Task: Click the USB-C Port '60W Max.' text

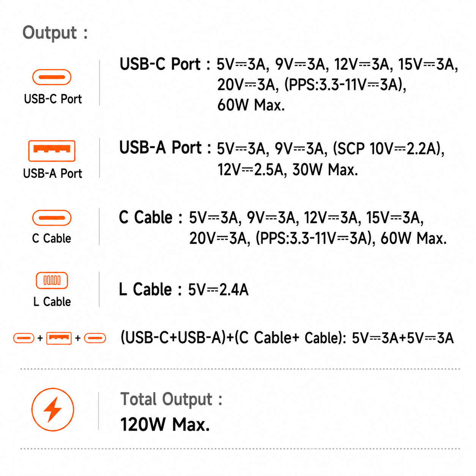Action: (x=251, y=105)
